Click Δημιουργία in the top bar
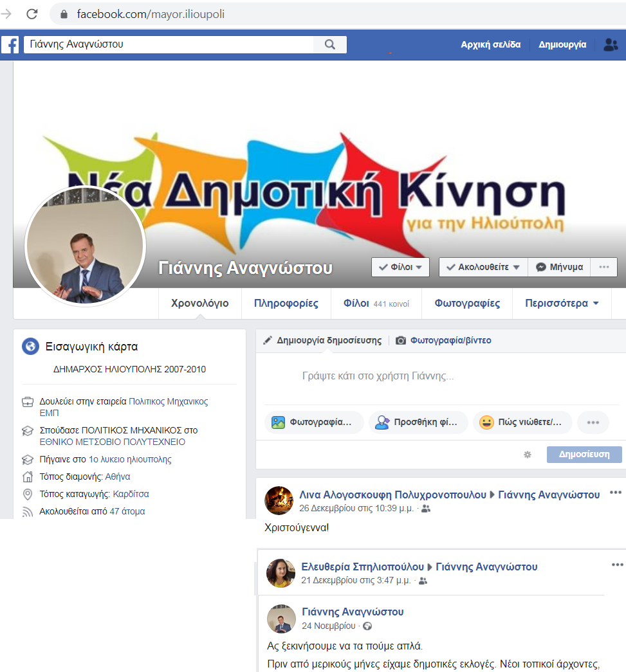The height and width of the screenshot is (672, 626). 562,44
